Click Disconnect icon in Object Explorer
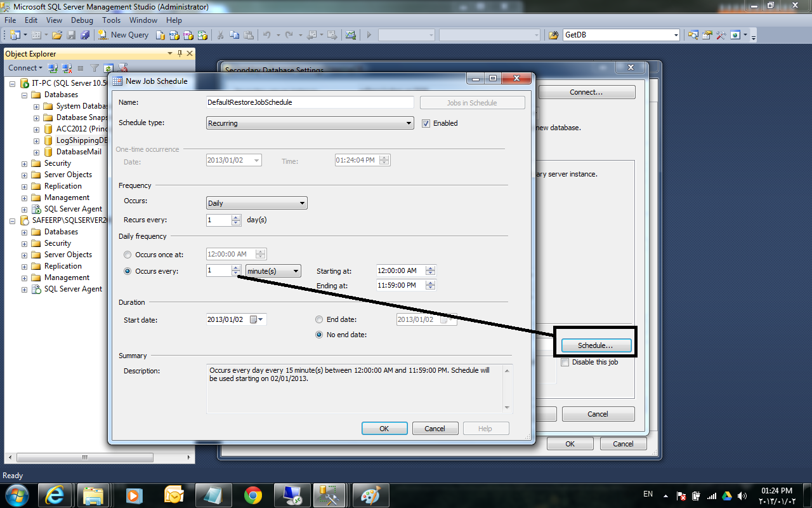The width and height of the screenshot is (812, 508). [x=67, y=68]
